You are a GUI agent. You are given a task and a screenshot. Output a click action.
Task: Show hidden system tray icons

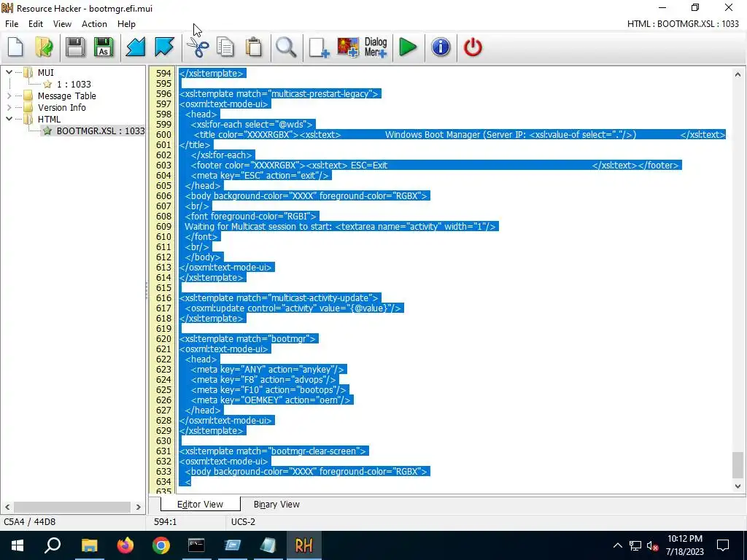click(617, 545)
